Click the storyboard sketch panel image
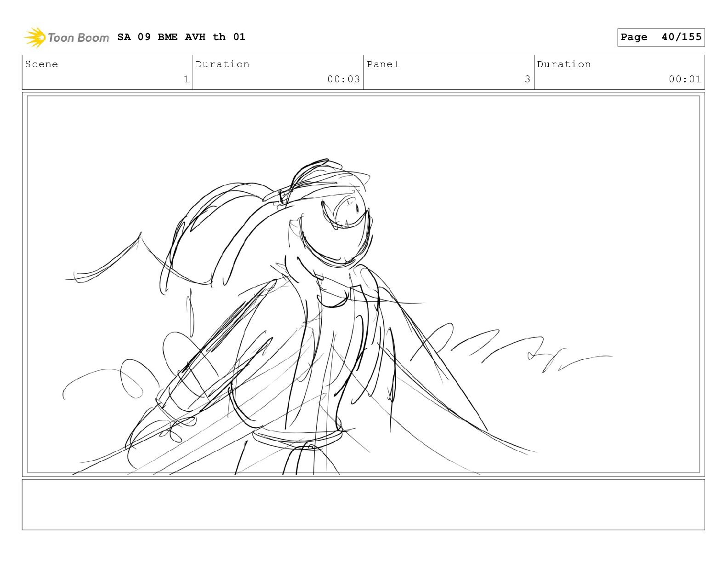Viewport: 728px width, 563px height. (363, 284)
